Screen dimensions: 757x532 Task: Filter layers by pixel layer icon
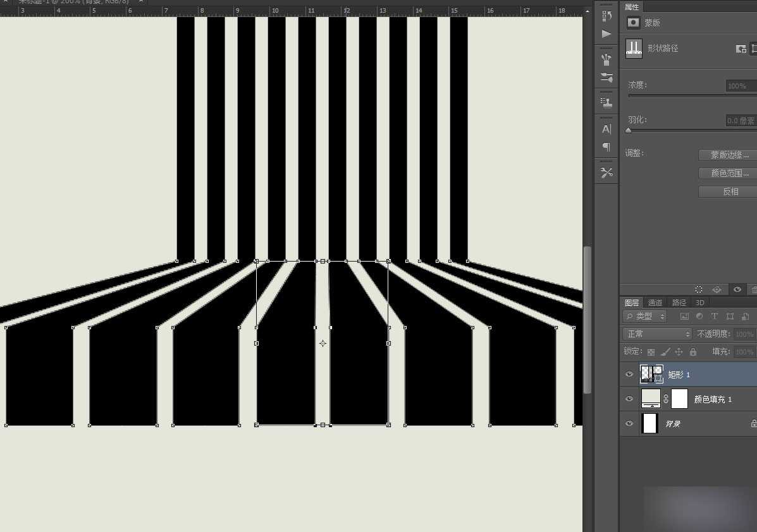684,317
